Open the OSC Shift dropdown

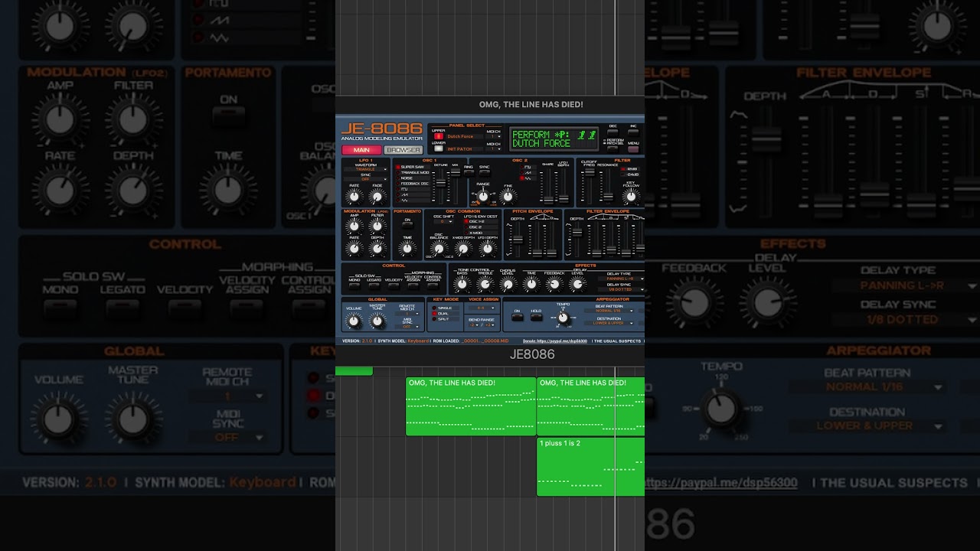coord(443,222)
